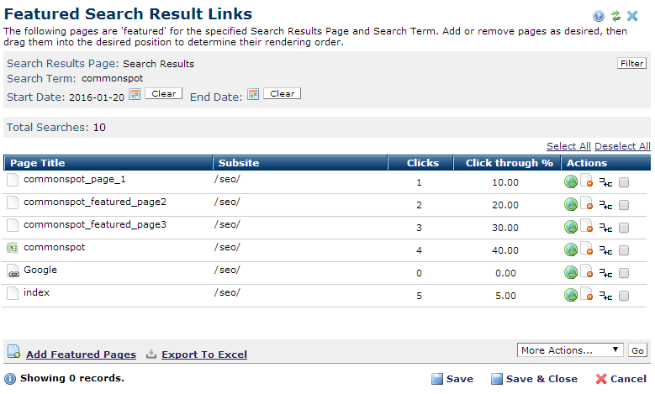Click the Excel file icon beside commonspot
This screenshot has height=394, width=655.
(x=13, y=248)
